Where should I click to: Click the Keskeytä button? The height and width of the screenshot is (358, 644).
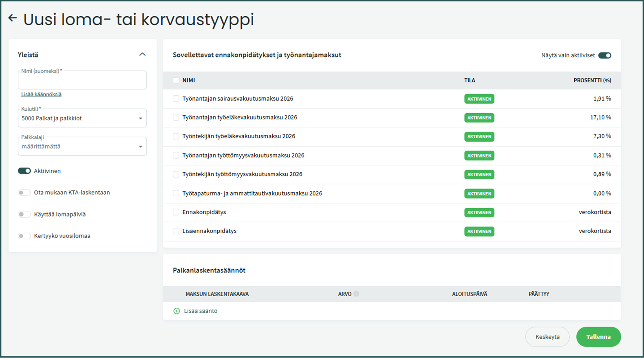click(x=547, y=337)
